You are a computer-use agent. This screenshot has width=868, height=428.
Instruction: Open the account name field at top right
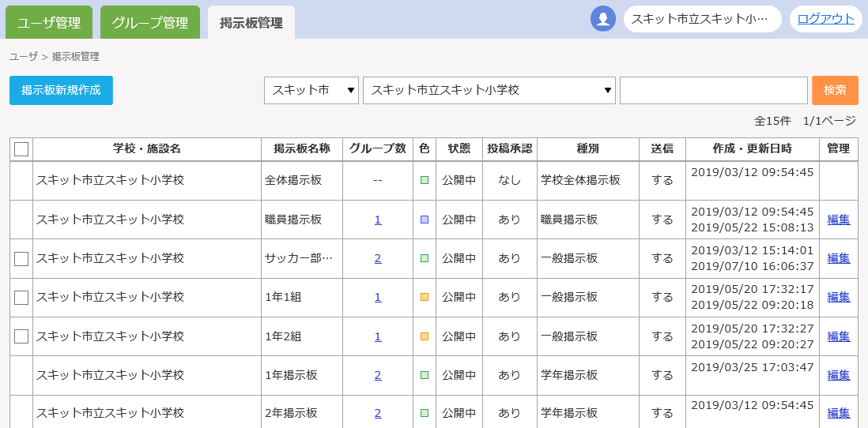click(x=702, y=19)
